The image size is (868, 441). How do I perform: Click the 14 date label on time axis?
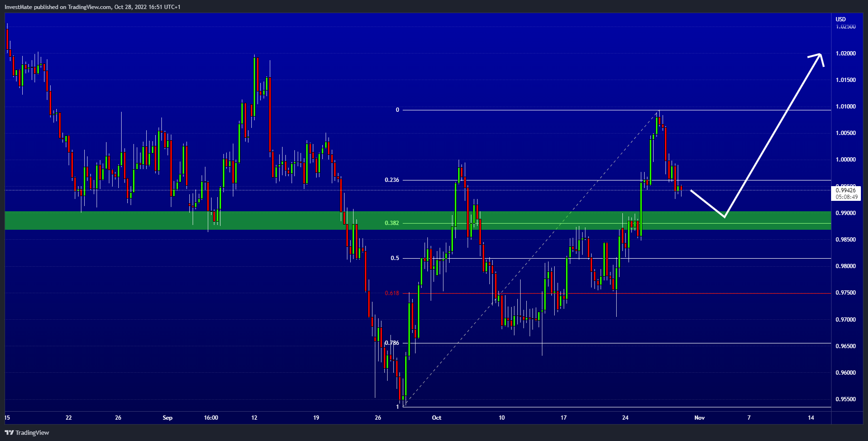811,418
